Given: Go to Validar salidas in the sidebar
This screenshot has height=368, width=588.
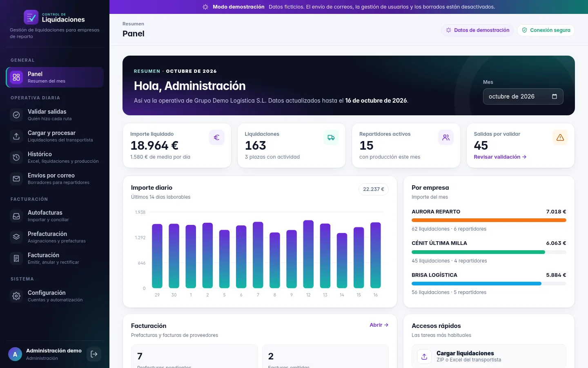Looking at the screenshot, I should (55, 115).
